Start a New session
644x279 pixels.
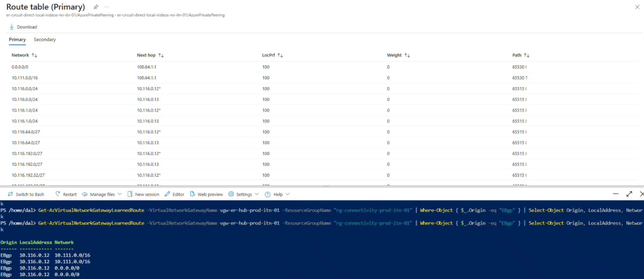(x=143, y=194)
